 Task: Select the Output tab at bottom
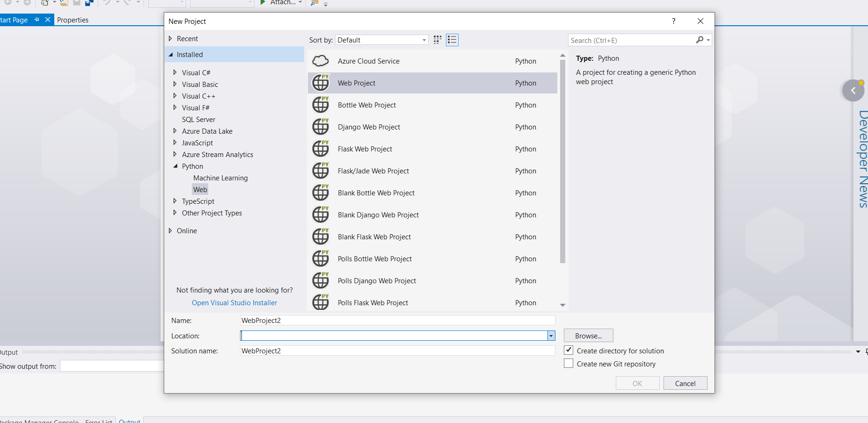pos(130,421)
